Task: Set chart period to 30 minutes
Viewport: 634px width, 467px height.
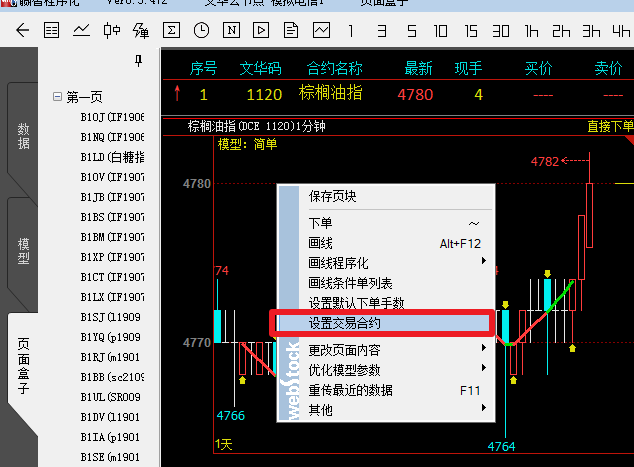Action: 501,31
